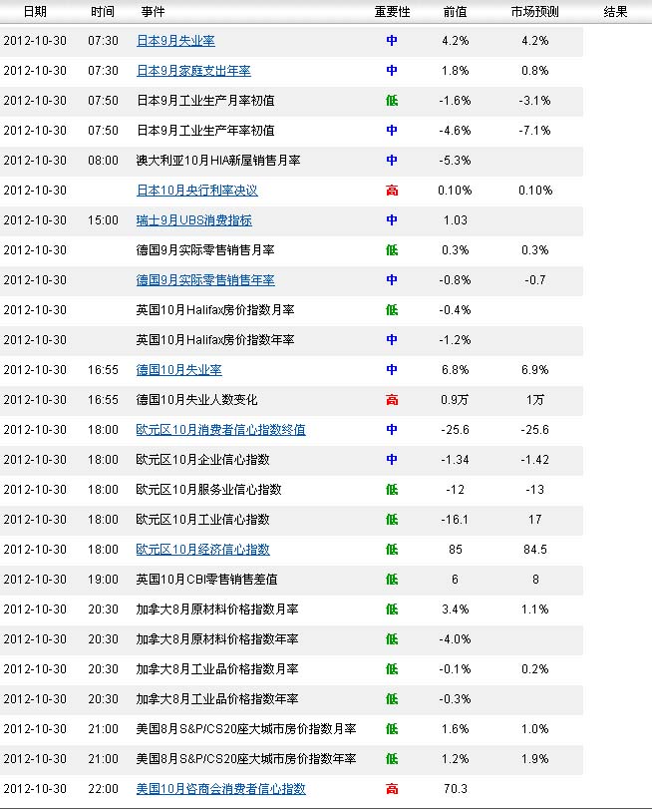
Task: Open the 日本9月失业率 link
Action: 175,40
